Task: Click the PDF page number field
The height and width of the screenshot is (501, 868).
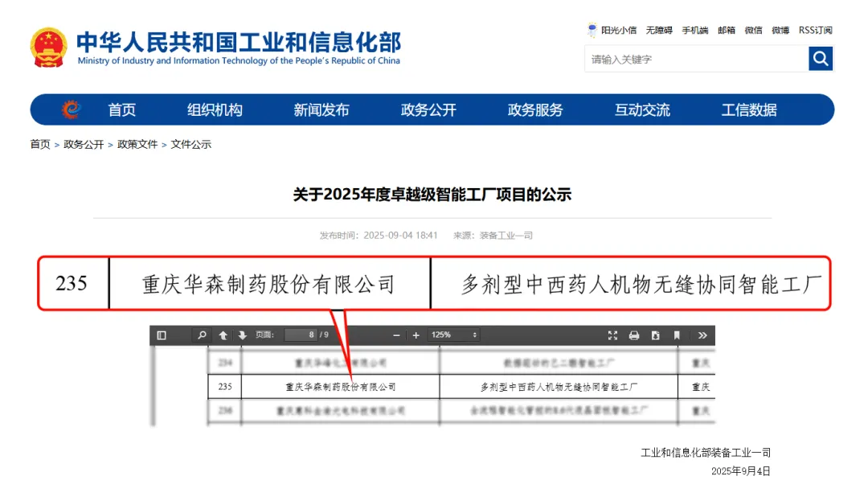Action: [x=300, y=335]
